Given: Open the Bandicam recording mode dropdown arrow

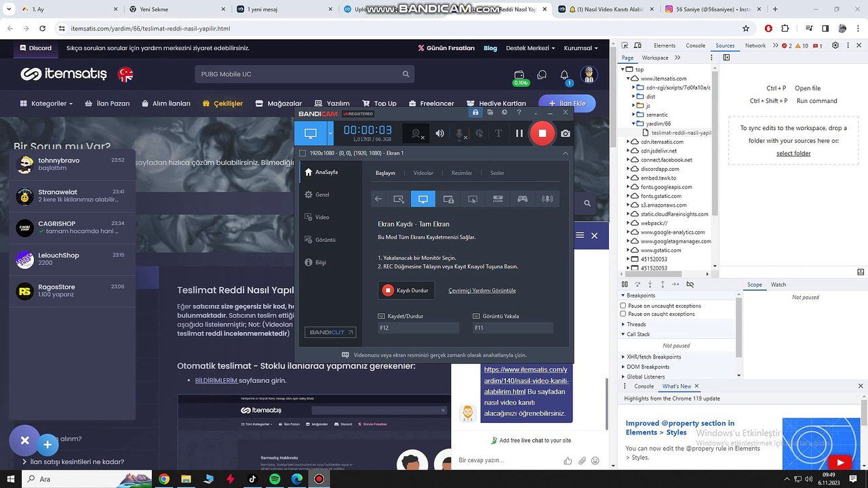Looking at the screenshot, I should point(330,134).
